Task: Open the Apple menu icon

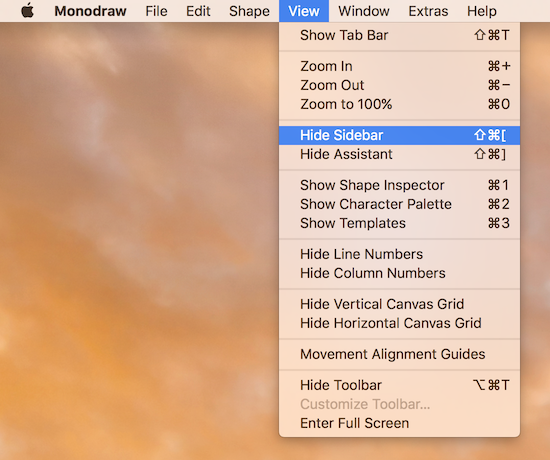Action: coord(27,11)
